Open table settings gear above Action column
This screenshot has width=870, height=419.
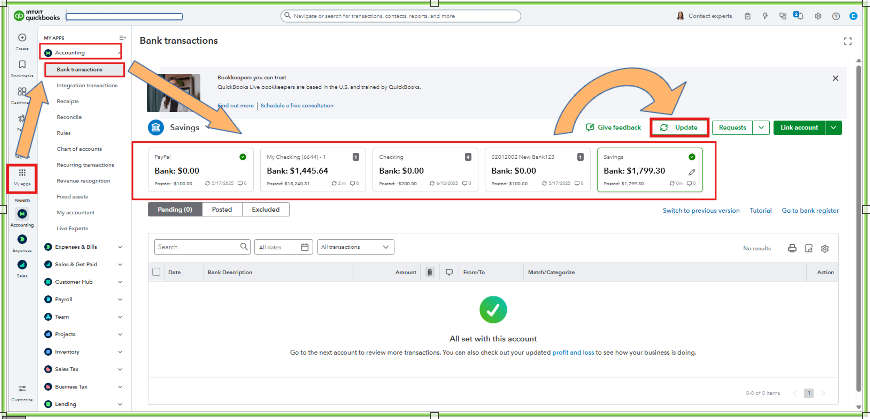coord(825,247)
